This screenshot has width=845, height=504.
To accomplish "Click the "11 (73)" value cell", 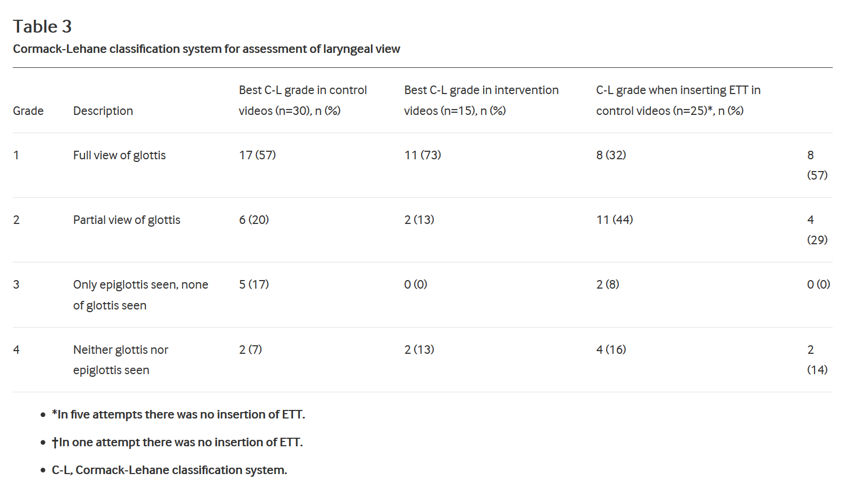I will click(x=422, y=155).
